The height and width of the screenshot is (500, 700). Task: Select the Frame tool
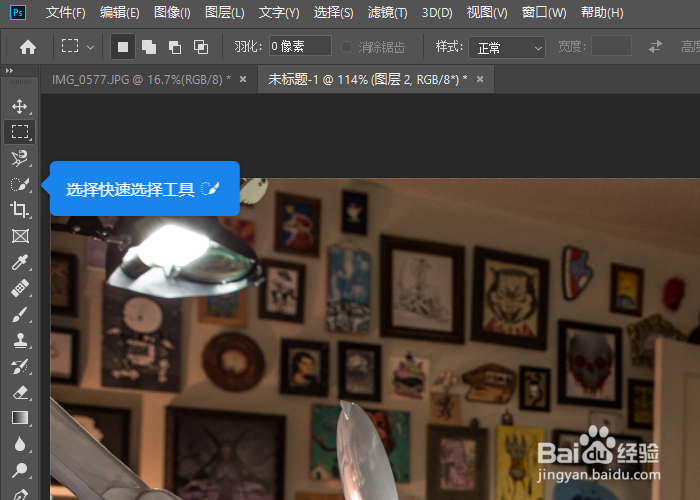20,236
